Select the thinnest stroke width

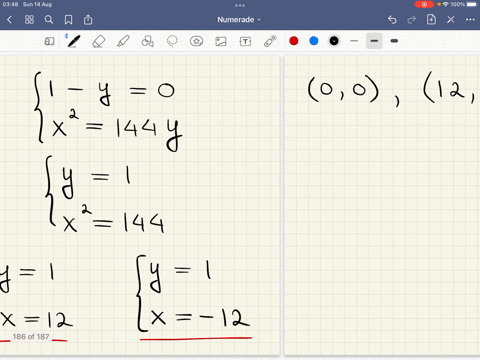point(354,41)
